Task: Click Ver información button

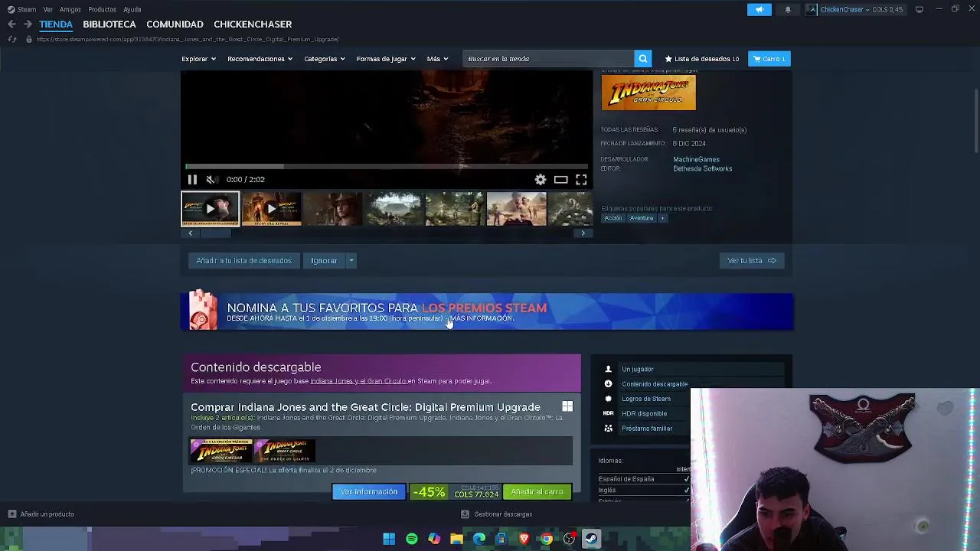Action: tap(369, 492)
